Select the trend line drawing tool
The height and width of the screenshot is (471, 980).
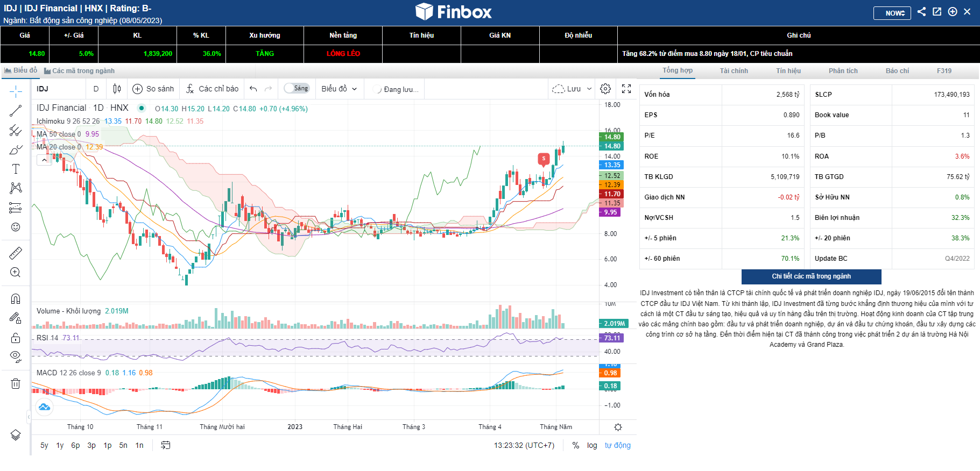pyautogui.click(x=16, y=111)
